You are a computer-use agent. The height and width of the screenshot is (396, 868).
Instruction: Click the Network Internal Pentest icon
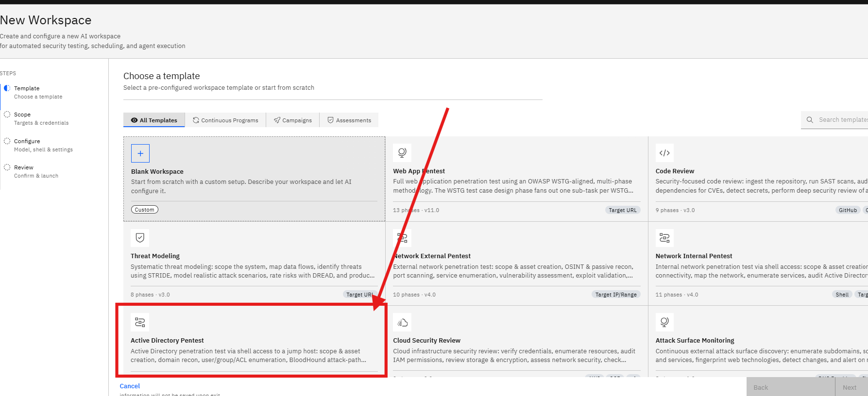click(664, 238)
